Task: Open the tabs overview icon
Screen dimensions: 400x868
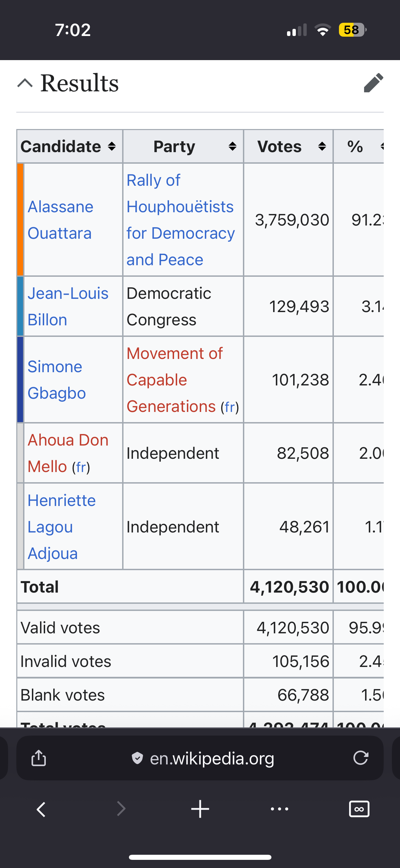Action: 359,809
